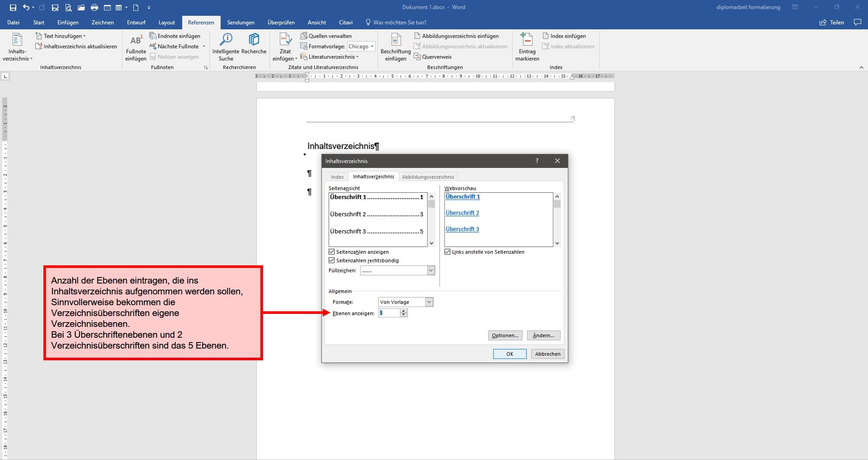Toggle Seitenzahlen anzeigen checkbox
The image size is (868, 460).
[x=332, y=252]
